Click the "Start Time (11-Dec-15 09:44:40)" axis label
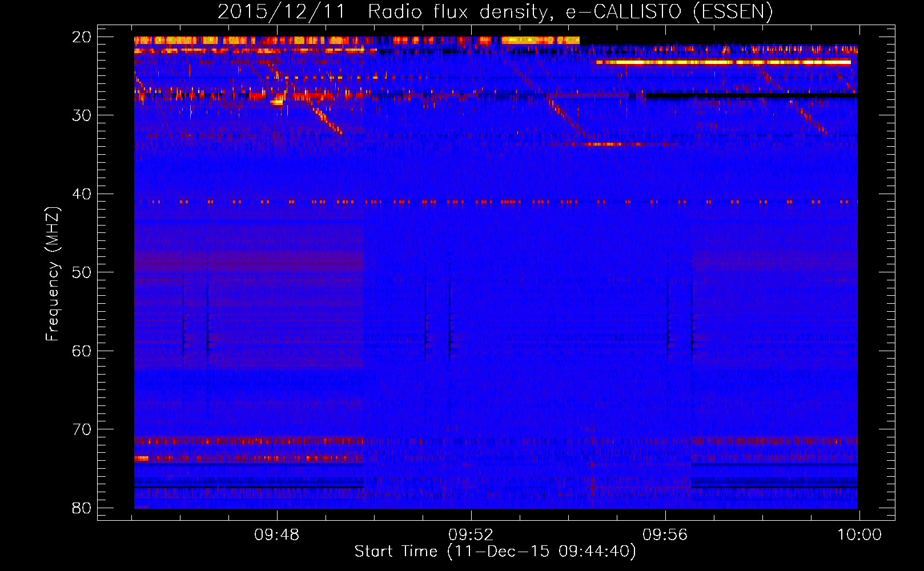The width and height of the screenshot is (924, 571). (x=495, y=552)
